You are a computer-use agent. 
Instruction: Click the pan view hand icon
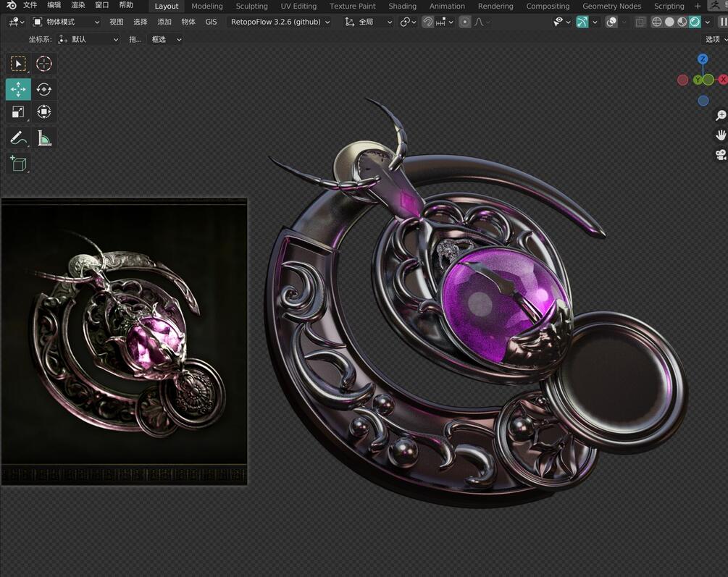pyautogui.click(x=721, y=135)
